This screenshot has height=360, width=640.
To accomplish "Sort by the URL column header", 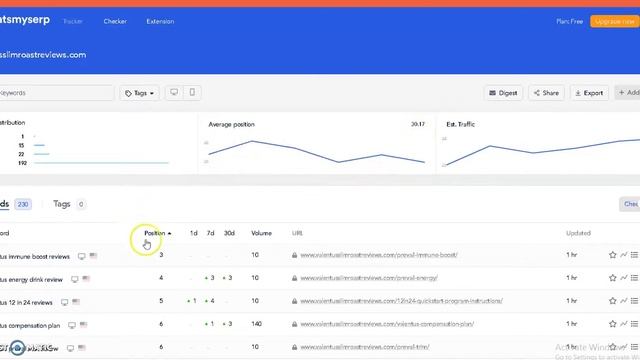I will [x=297, y=233].
